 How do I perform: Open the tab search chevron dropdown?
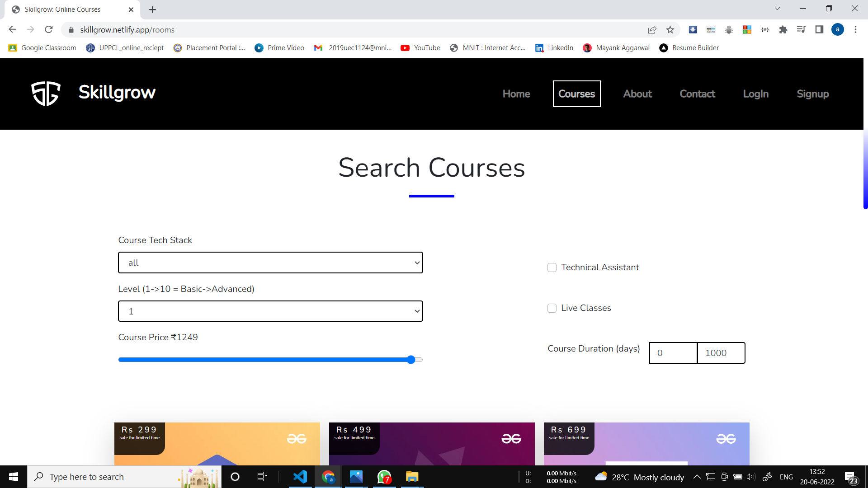coord(777,9)
